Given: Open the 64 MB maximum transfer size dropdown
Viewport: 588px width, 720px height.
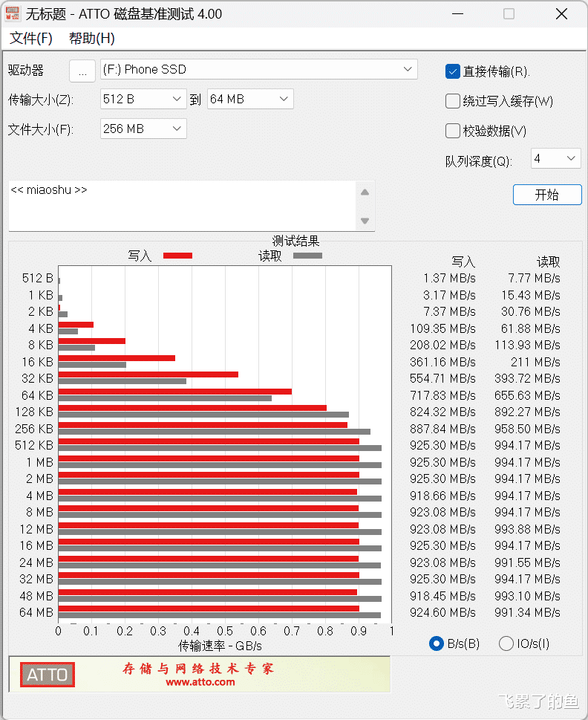Looking at the screenshot, I should tap(250, 99).
